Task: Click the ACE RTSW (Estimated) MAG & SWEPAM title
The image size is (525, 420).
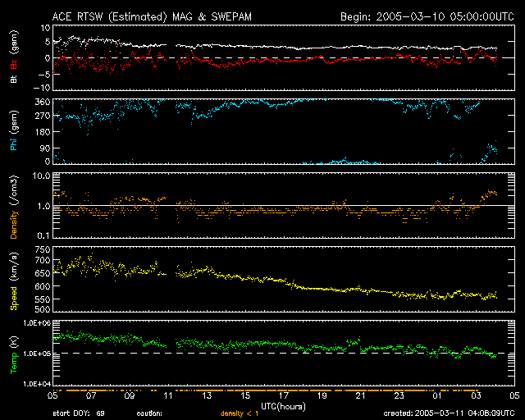Action: (x=142, y=16)
